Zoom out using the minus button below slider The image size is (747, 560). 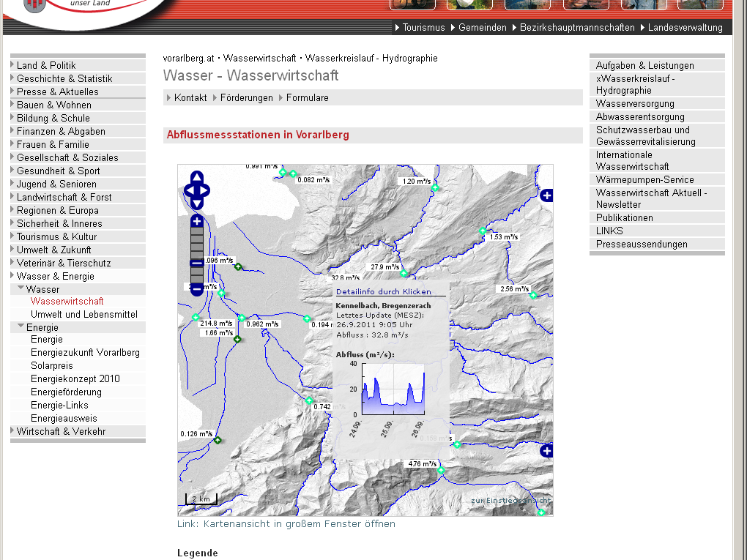pos(196,290)
